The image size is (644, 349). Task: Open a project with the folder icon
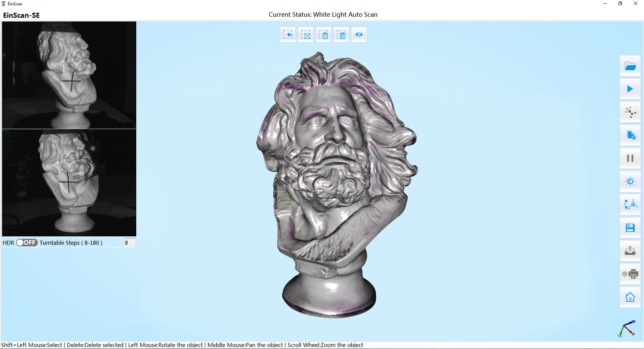(x=630, y=66)
